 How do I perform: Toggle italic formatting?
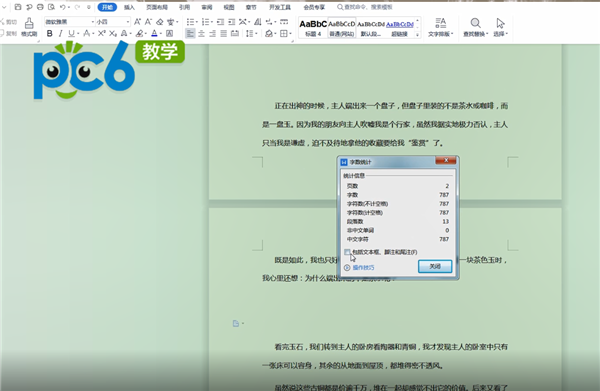pos(60,34)
